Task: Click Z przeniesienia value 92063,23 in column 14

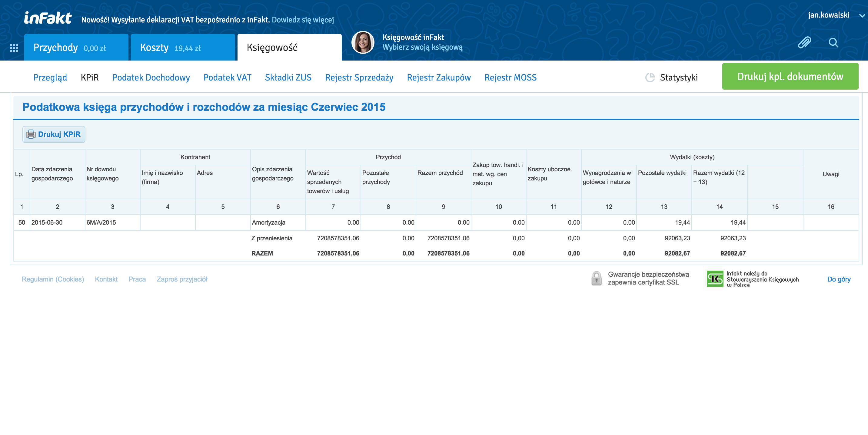Action: pos(733,238)
